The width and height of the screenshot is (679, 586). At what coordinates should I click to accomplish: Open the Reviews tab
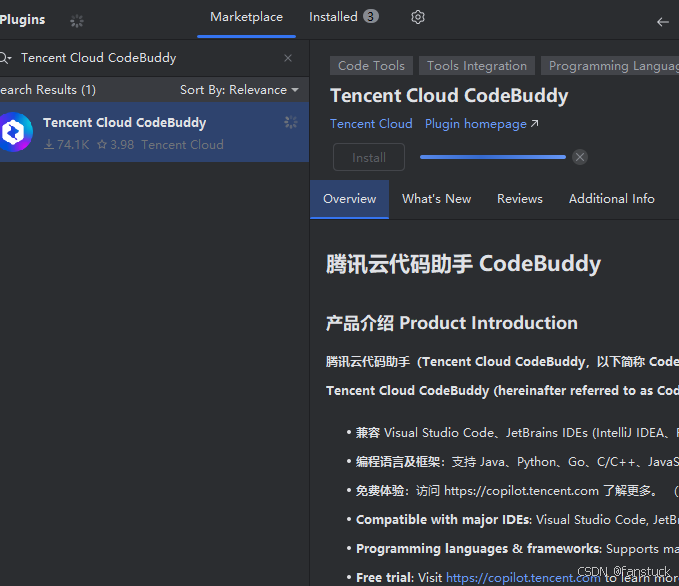tap(520, 199)
